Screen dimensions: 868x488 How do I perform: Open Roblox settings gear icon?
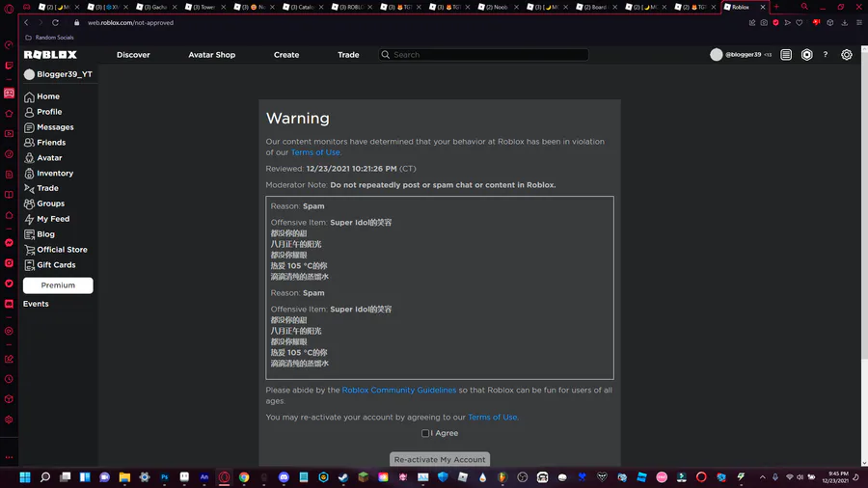click(x=847, y=55)
